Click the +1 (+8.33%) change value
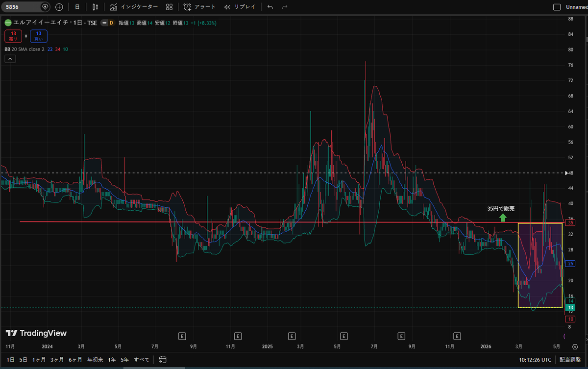Viewport: 588px width, 369px height. [203, 23]
